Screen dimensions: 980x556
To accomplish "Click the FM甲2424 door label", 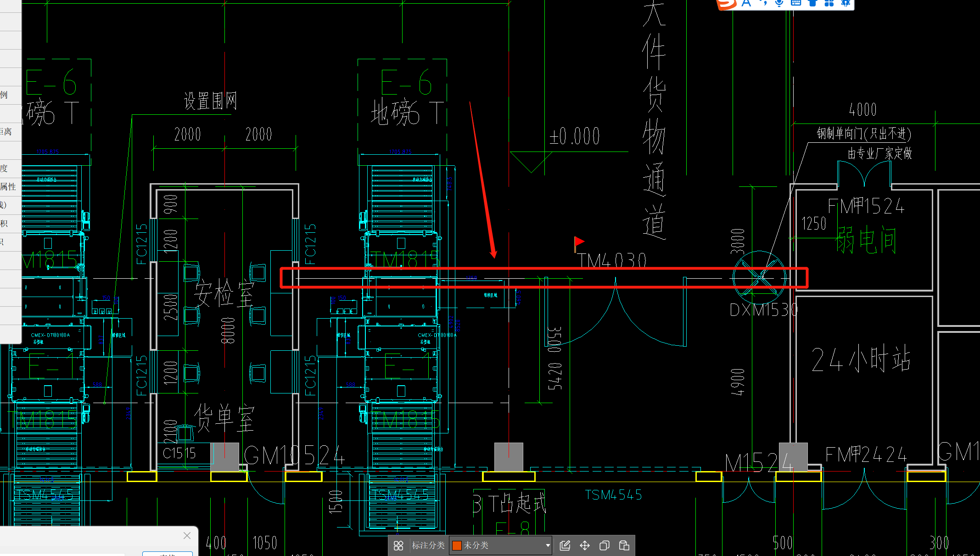I will pyautogui.click(x=866, y=455).
